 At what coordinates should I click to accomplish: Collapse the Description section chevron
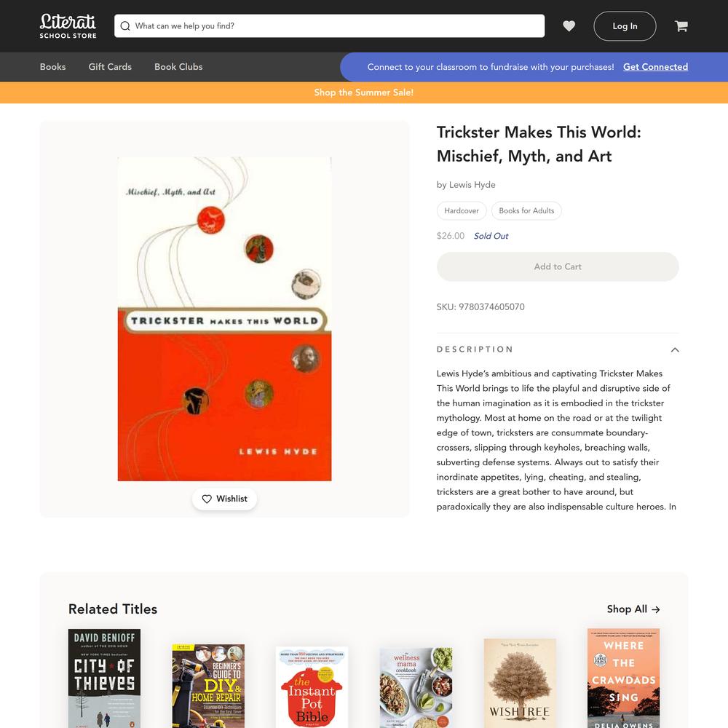[675, 349]
